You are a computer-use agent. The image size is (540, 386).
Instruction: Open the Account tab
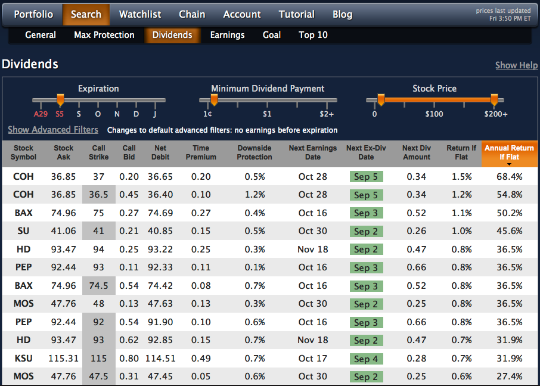(242, 14)
